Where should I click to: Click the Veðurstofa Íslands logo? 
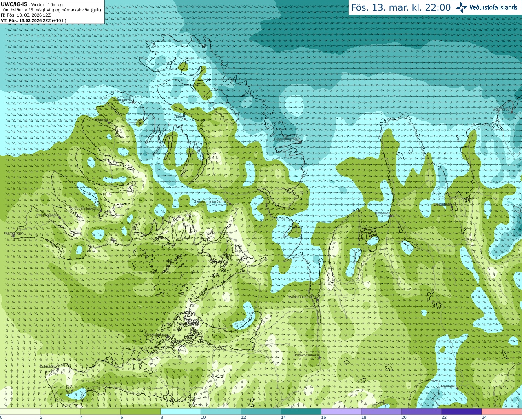pos(487,7)
